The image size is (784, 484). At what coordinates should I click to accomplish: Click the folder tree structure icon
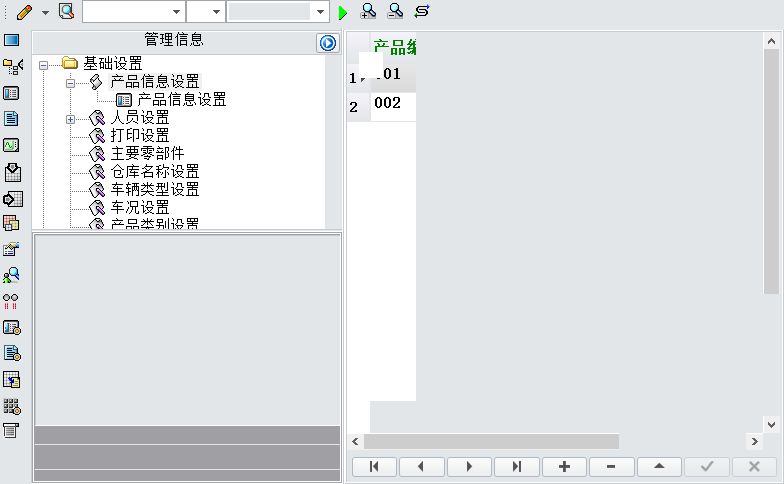(12, 66)
